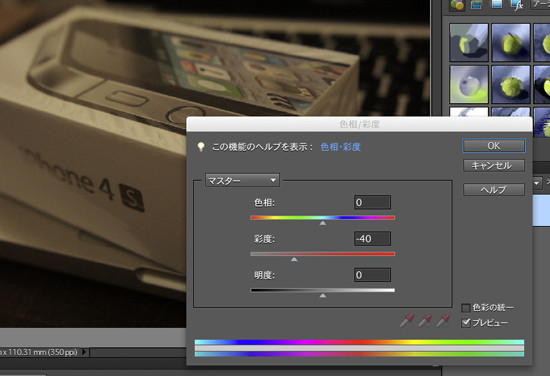The height and width of the screenshot is (376, 550).
Task: Apply the gray apple effect thumbnail
Action: pyautogui.click(x=469, y=84)
